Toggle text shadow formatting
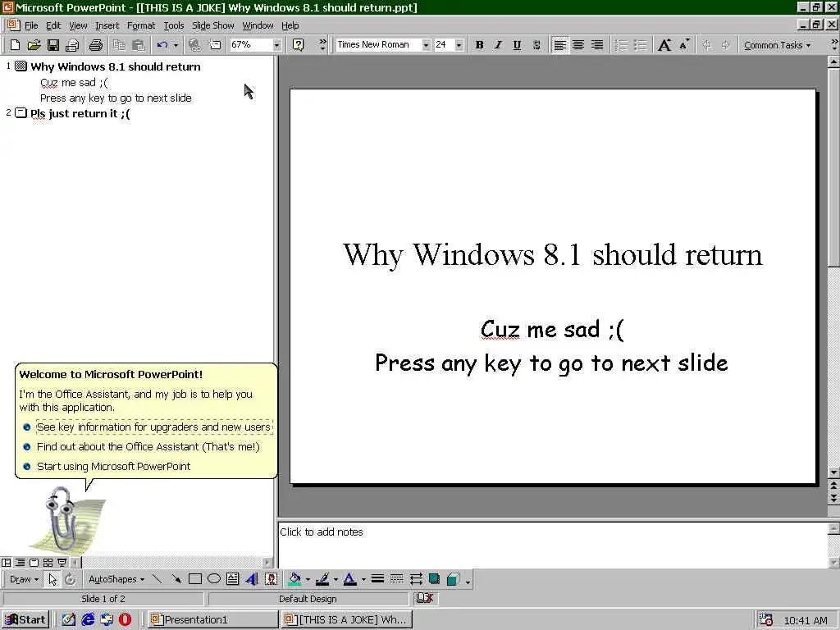 (x=536, y=45)
